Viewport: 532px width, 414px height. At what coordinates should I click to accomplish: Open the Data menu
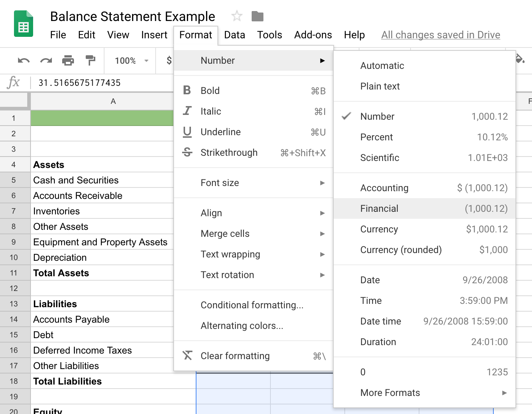[234, 35]
